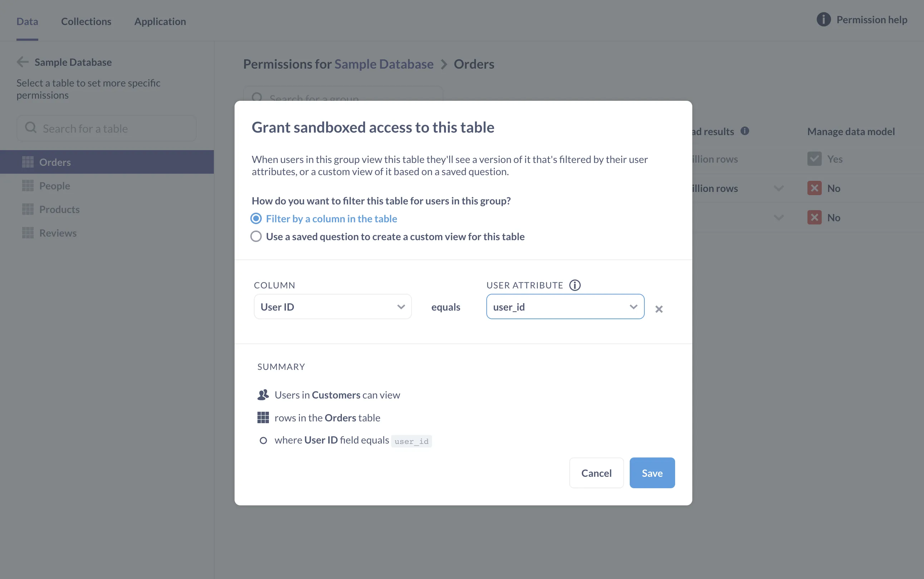The width and height of the screenshot is (924, 579).
Task: Expand the USER ATTRIBUTE user_id dropdown
Action: [632, 306]
